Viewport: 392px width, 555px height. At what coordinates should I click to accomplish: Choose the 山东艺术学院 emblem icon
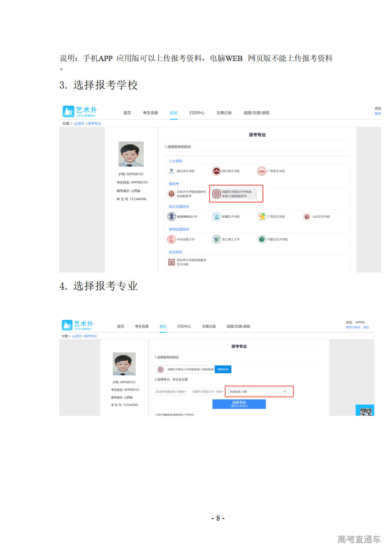(307, 216)
